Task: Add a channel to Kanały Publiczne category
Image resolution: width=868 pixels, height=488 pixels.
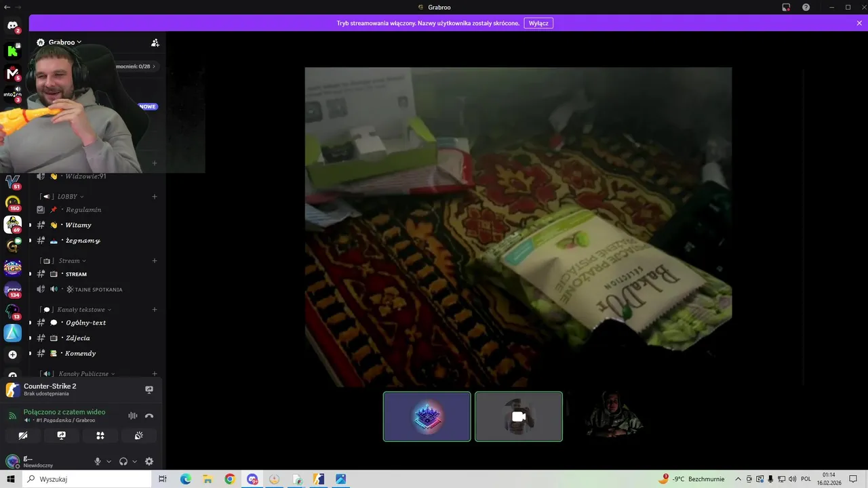Action: point(155,373)
